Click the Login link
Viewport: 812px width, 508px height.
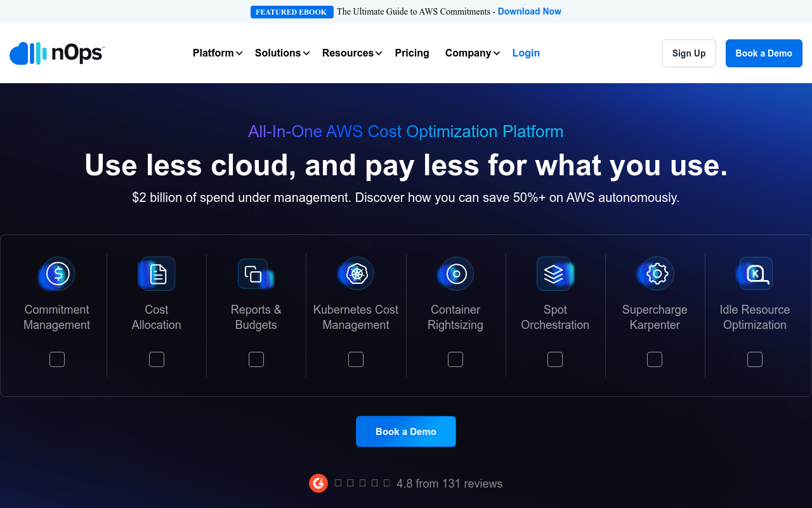pos(526,53)
